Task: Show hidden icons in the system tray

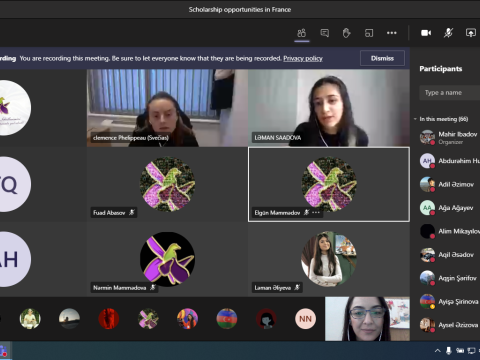Action: pos(438,350)
